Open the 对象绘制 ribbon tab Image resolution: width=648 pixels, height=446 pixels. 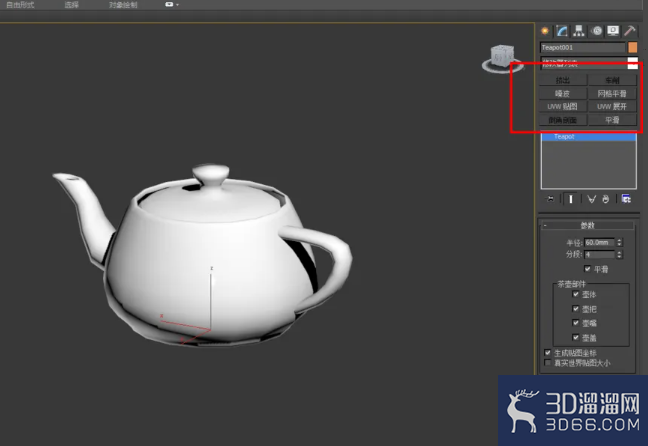click(x=123, y=5)
